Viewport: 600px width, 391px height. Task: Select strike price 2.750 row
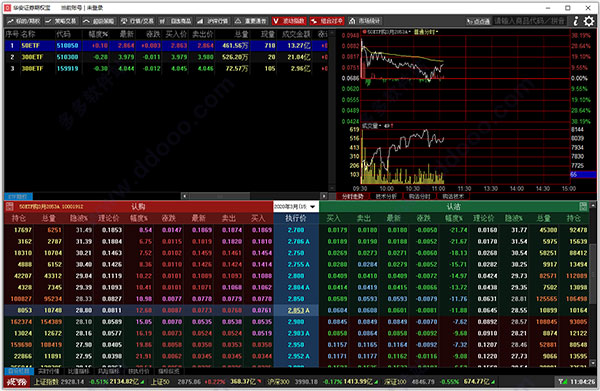pos(296,253)
